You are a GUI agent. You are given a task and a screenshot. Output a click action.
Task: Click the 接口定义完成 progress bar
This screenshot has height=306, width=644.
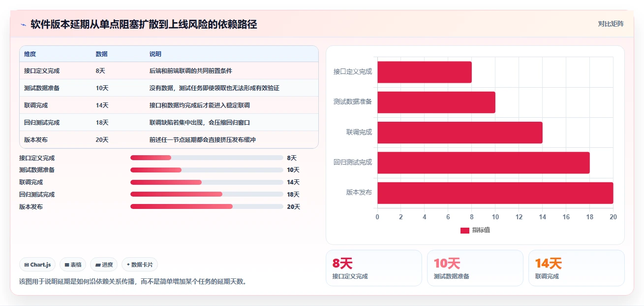point(207,158)
